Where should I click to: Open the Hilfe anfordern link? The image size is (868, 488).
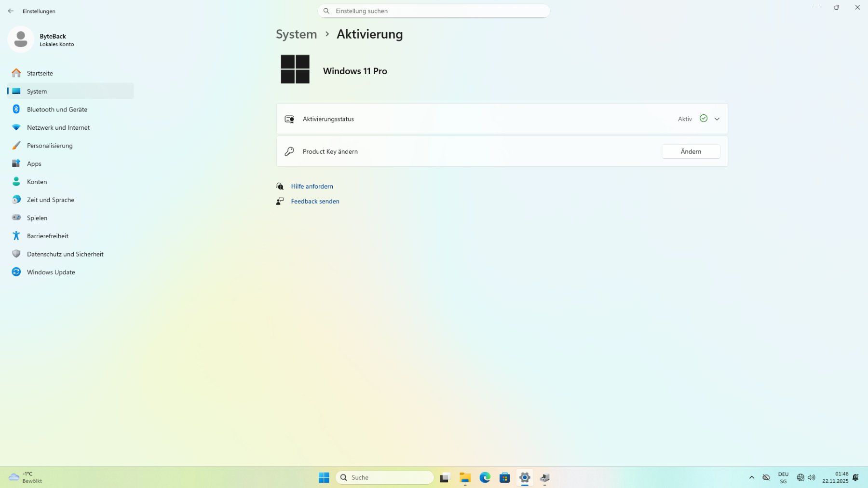[x=312, y=186]
